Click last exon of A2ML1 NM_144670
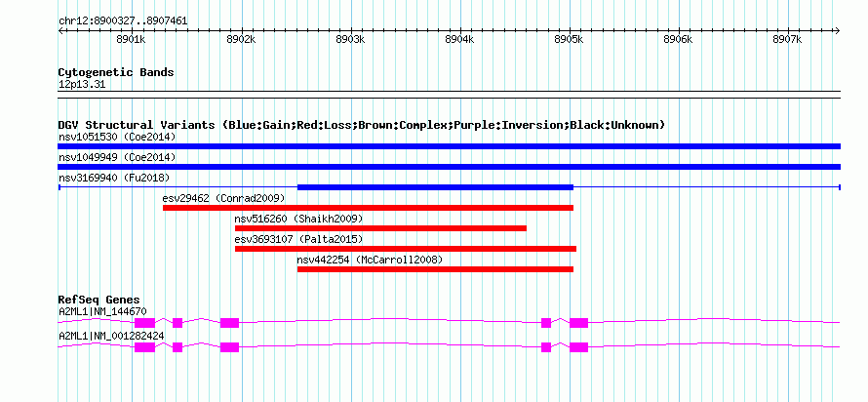 (578, 323)
